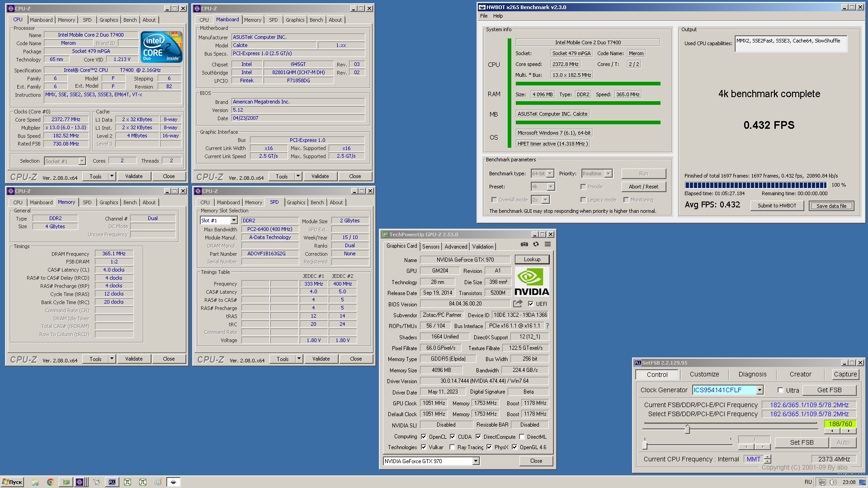Switch to the Sensors tab in GPU-Z

(x=431, y=246)
